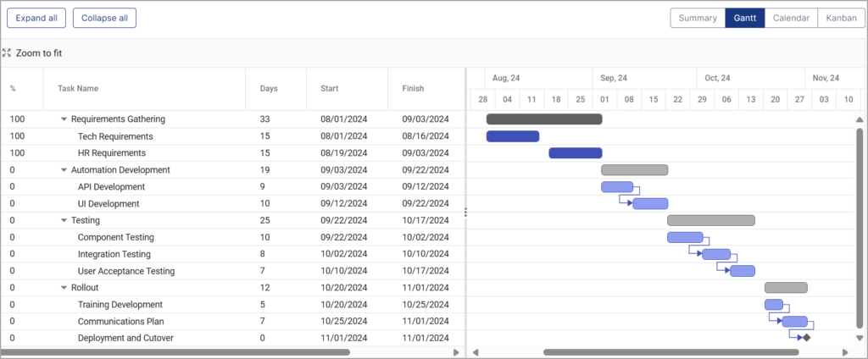Click the timeline scrollbar left arrow
The width and height of the screenshot is (868, 359).
(475, 352)
